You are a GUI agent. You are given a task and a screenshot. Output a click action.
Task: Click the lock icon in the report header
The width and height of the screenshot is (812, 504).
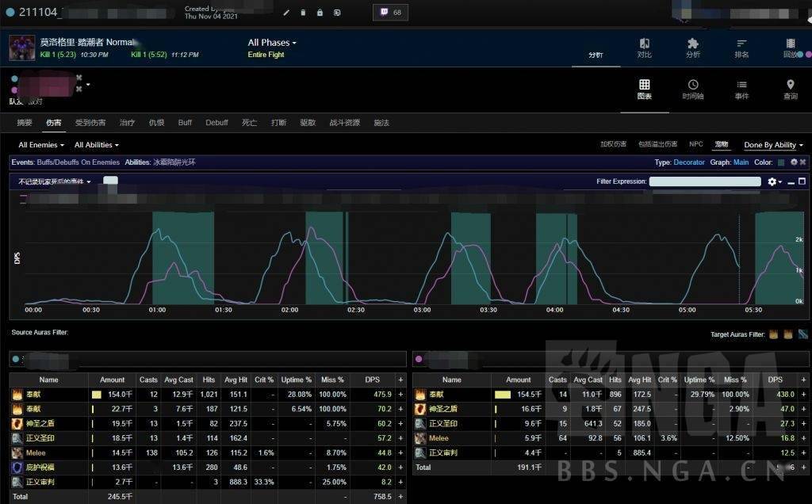click(320, 13)
